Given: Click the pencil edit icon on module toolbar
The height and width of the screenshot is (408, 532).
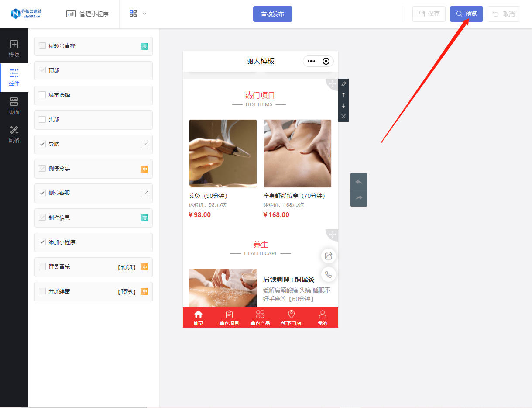Looking at the screenshot, I should (343, 84).
